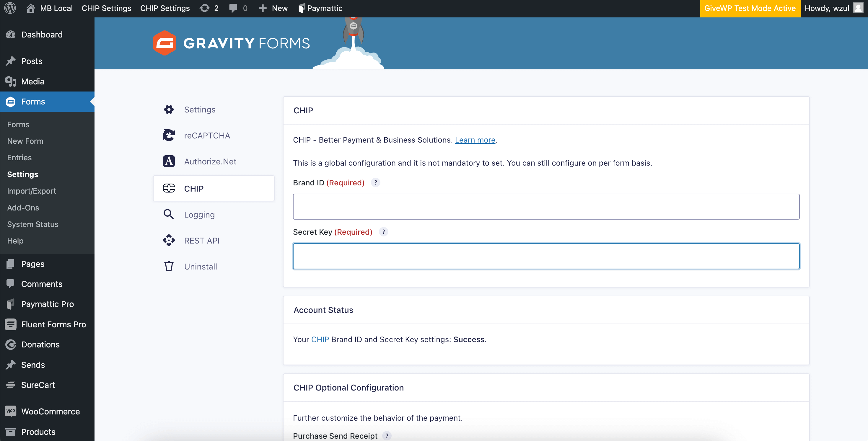Click the reCAPTCHA icon

click(169, 135)
